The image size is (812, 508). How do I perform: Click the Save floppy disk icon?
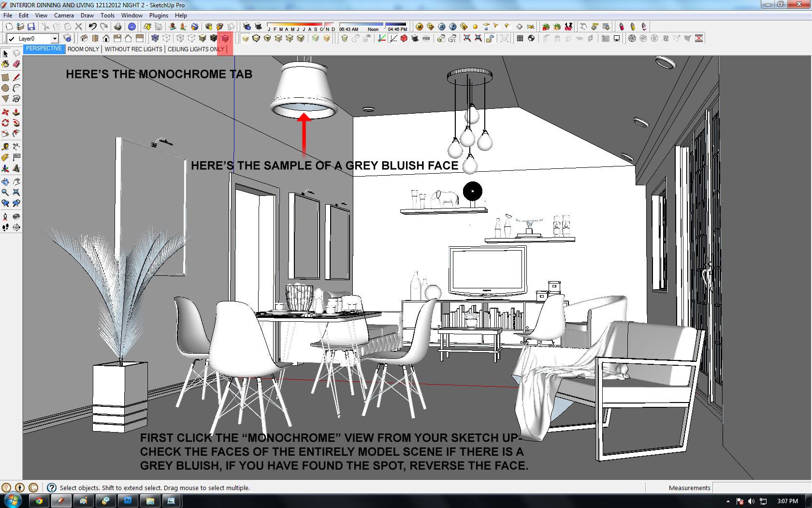[31, 27]
